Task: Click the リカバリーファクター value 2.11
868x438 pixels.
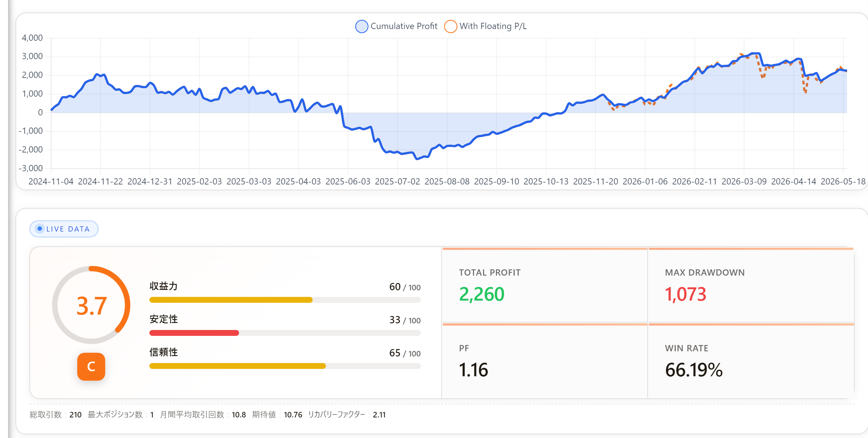Action: click(379, 415)
